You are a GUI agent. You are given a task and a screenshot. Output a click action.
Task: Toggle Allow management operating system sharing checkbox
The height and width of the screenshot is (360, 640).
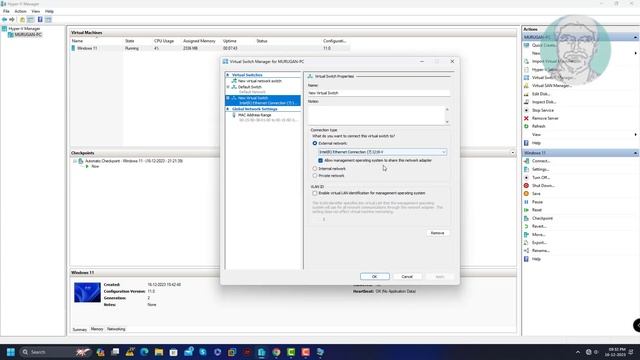(x=320, y=160)
